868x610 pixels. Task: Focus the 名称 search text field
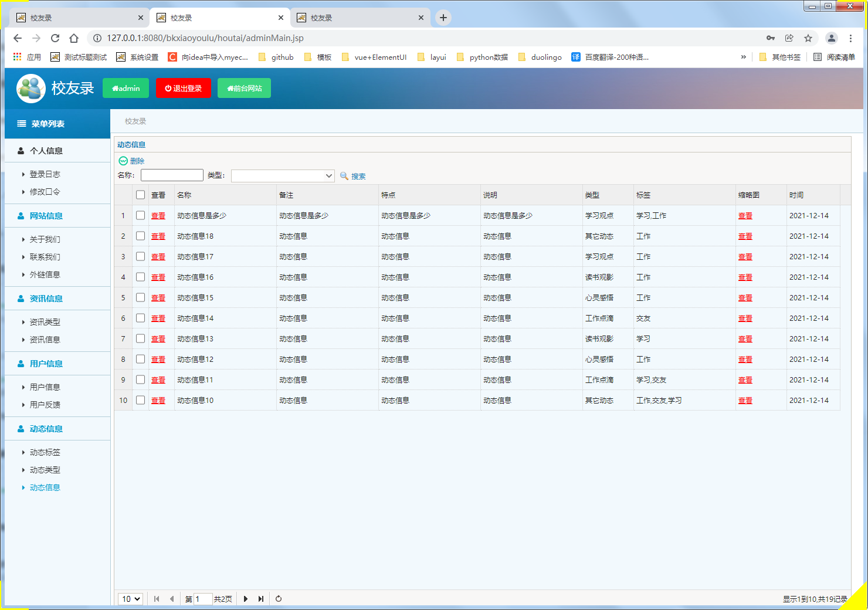coord(172,175)
